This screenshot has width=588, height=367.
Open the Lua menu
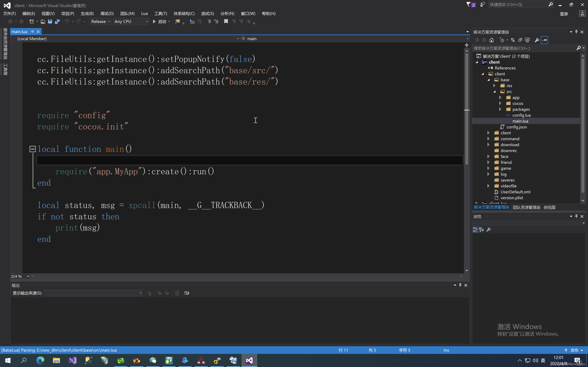pos(144,14)
